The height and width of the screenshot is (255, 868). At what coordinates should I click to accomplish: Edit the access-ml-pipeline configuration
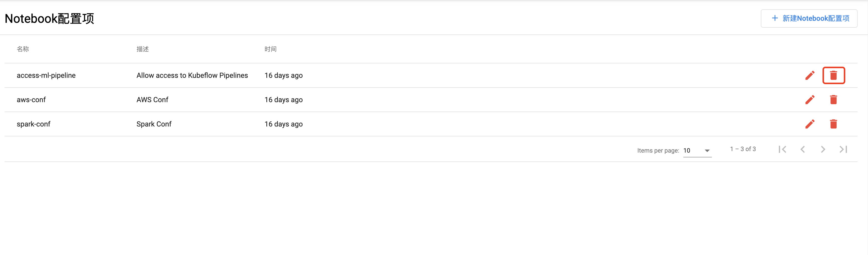(x=810, y=75)
